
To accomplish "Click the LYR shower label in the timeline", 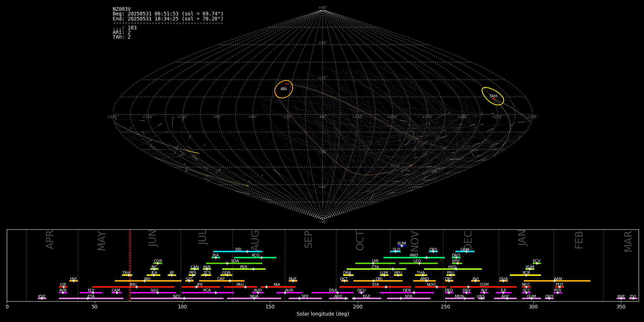I will (x=63, y=285).
